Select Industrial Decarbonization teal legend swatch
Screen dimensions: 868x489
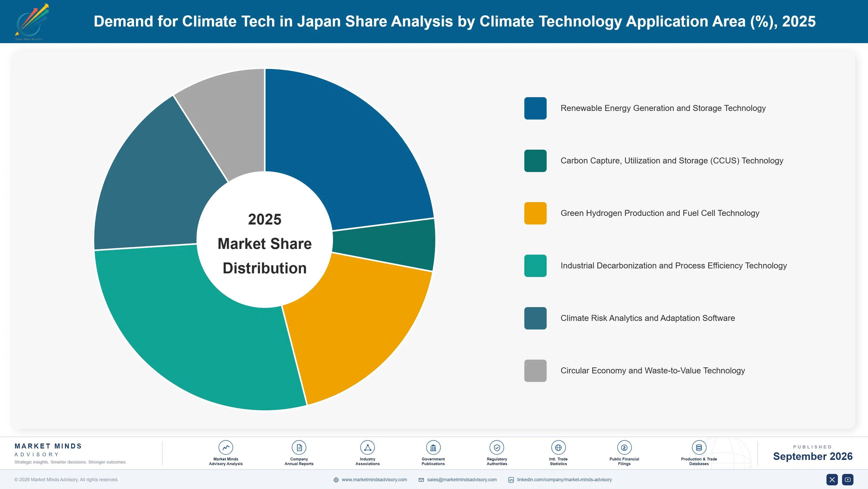tap(535, 266)
